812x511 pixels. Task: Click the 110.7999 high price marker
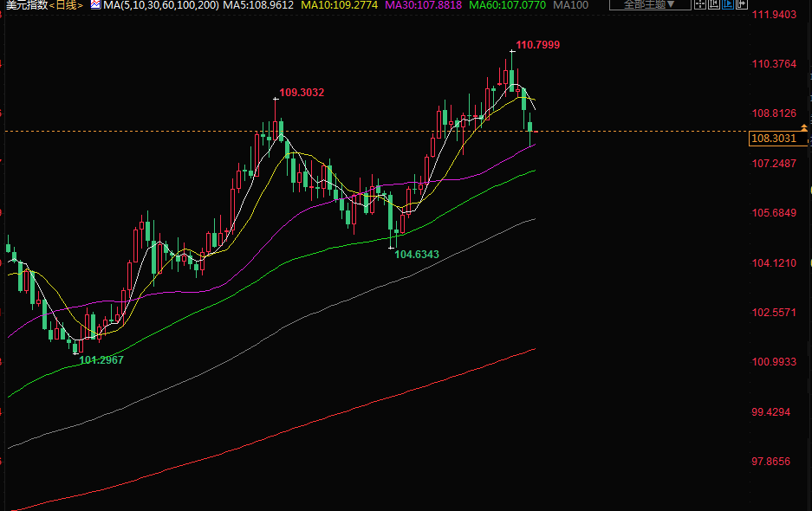[537, 44]
